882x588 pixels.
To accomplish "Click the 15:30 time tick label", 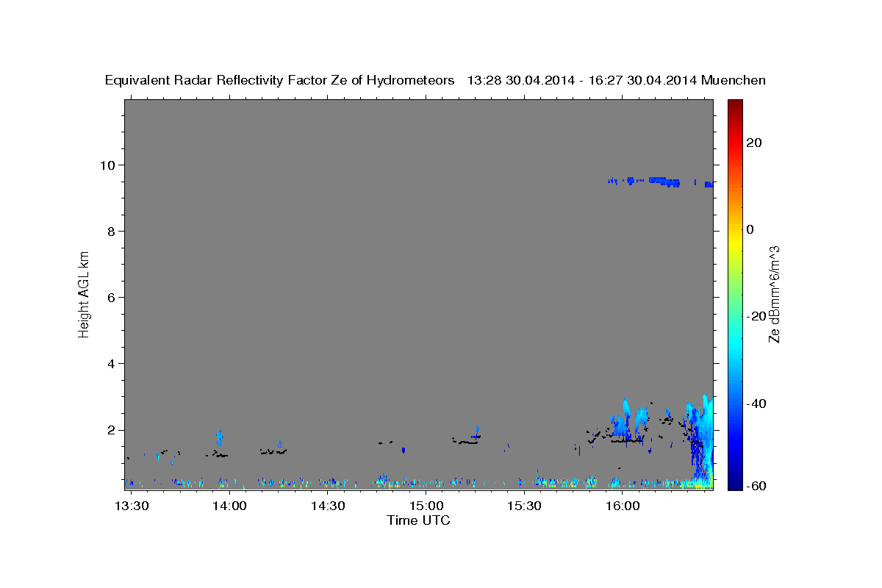I will coord(524,506).
